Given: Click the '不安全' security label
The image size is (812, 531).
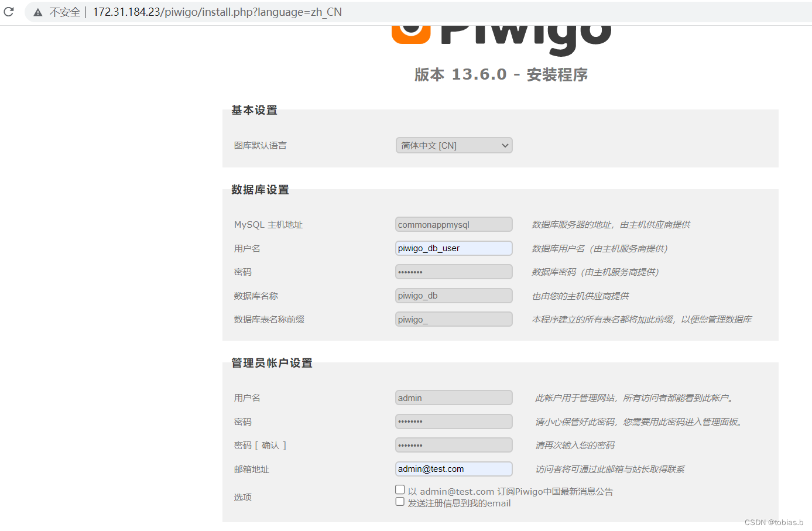Looking at the screenshot, I should coord(65,12).
